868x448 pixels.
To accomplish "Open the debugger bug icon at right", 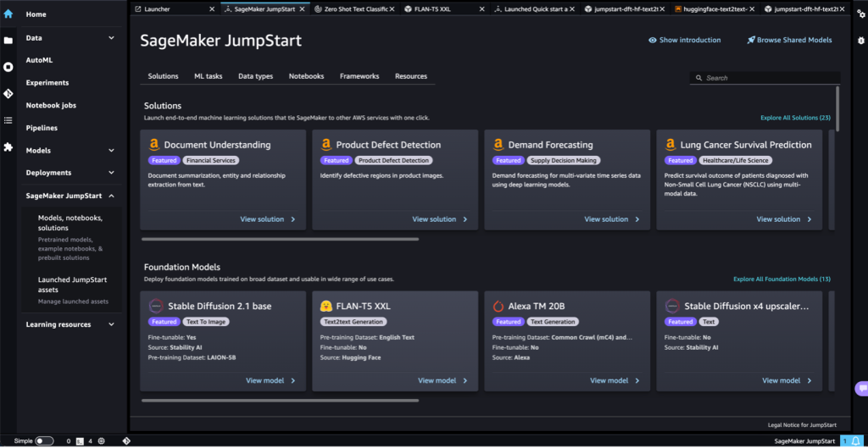I will (860, 41).
